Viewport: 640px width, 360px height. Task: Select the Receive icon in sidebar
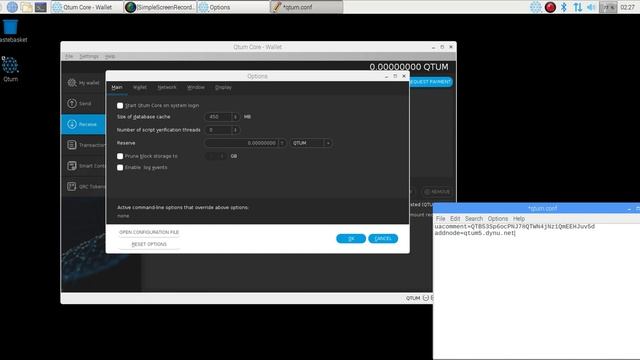(72, 124)
